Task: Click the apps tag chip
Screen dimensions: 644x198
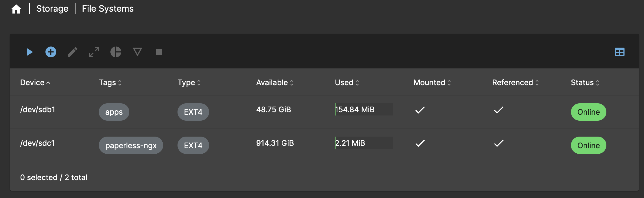Action: pyautogui.click(x=114, y=112)
